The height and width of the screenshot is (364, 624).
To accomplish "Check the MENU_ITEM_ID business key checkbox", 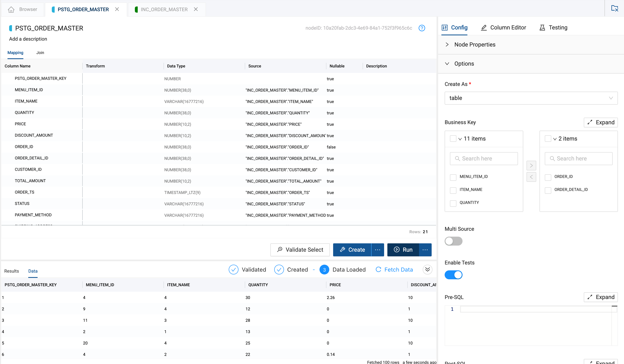I will coord(453,177).
